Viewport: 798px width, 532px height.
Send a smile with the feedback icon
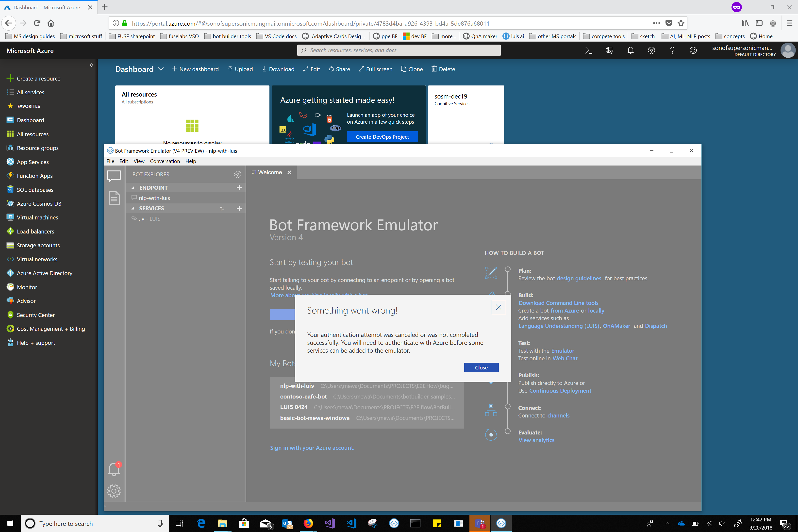point(693,50)
